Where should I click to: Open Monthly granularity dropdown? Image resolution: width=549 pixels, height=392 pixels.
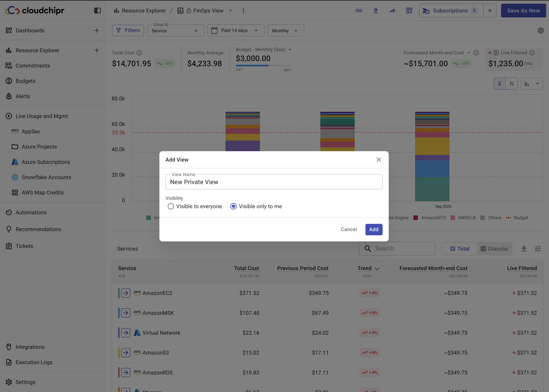286,31
